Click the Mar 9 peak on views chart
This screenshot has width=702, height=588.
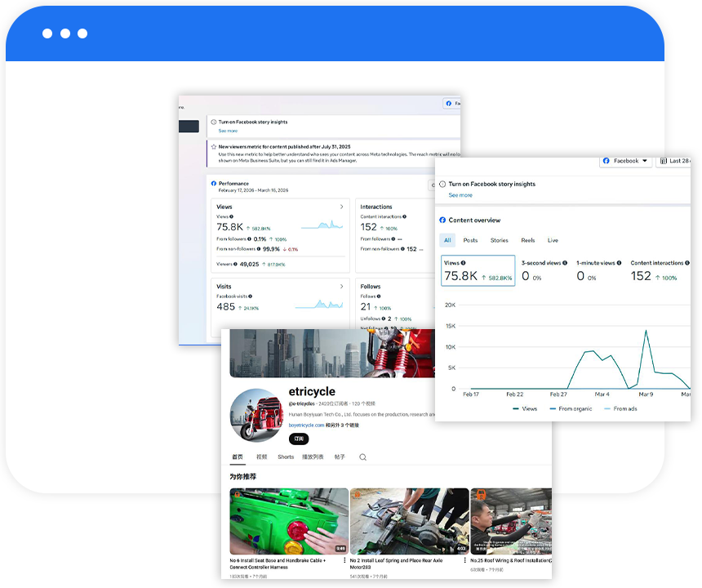[x=646, y=331]
